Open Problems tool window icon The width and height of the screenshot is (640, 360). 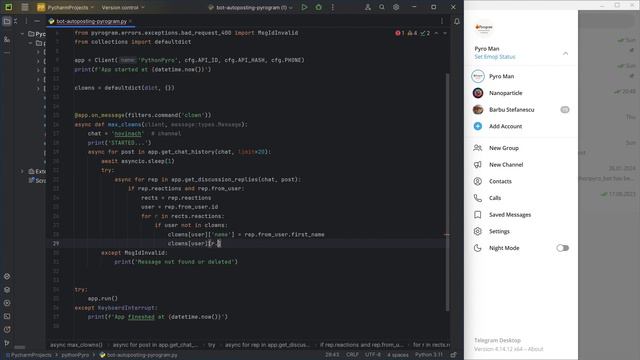7,329
